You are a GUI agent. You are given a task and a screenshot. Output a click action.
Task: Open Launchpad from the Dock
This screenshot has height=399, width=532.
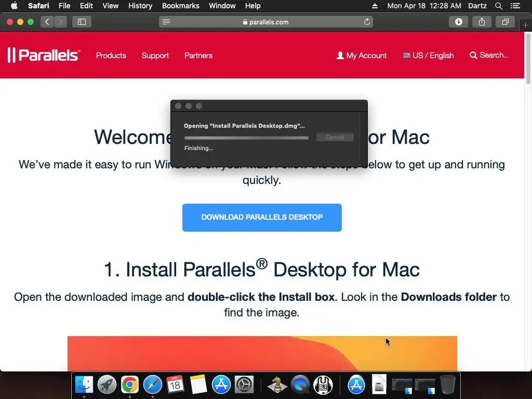tap(107, 385)
